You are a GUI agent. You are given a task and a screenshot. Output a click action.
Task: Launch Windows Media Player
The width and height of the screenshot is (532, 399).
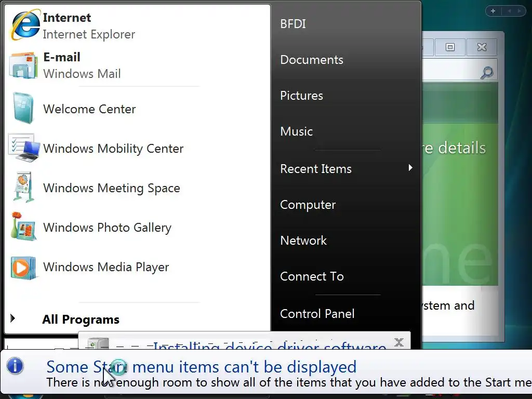coord(106,267)
